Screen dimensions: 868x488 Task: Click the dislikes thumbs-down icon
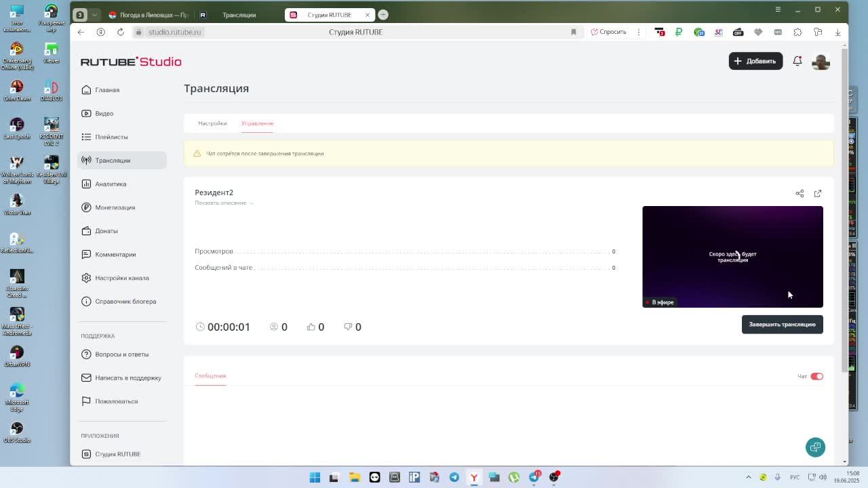tap(348, 327)
